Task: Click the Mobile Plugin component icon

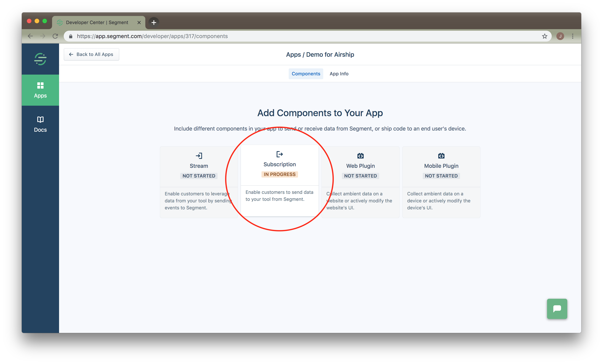Action: pyautogui.click(x=441, y=156)
